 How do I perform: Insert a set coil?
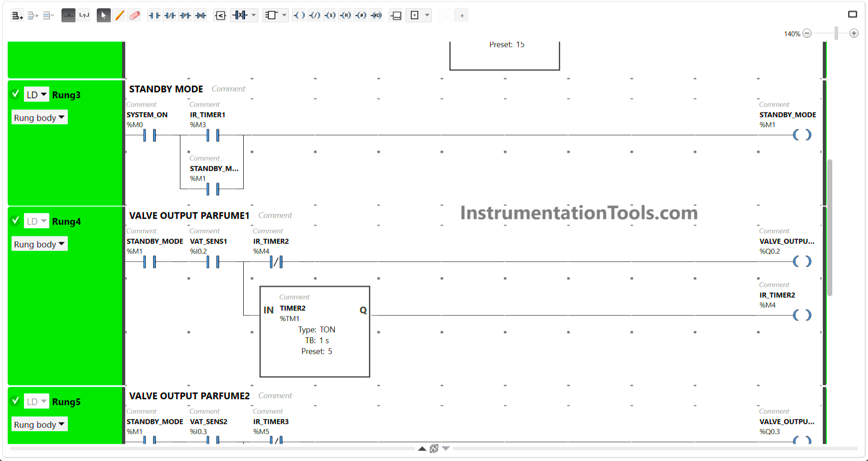pyautogui.click(x=330, y=16)
